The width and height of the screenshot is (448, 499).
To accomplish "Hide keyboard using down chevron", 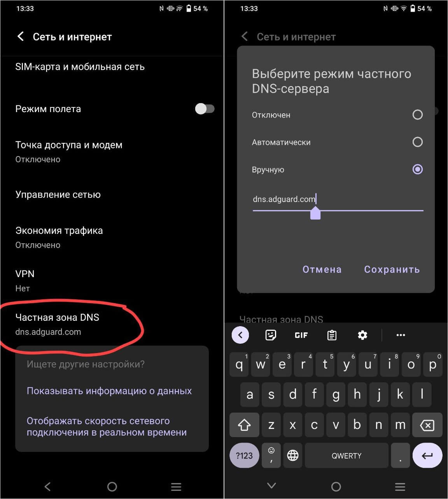I will (271, 485).
